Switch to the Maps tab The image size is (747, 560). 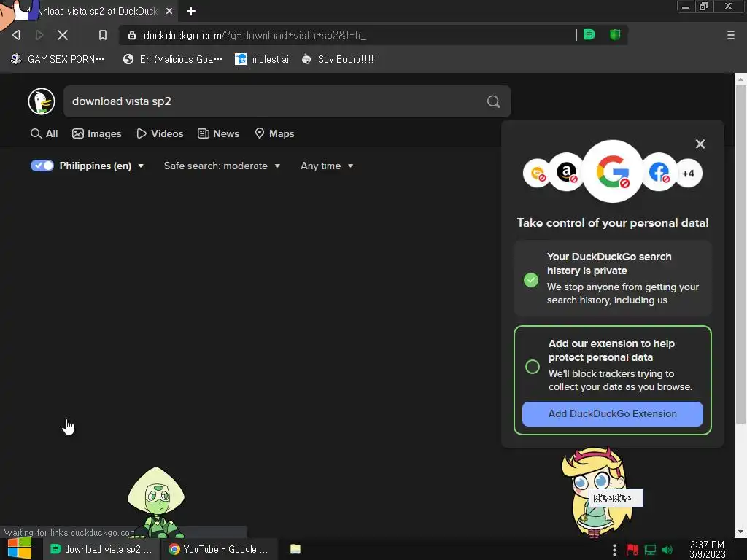coord(274,134)
